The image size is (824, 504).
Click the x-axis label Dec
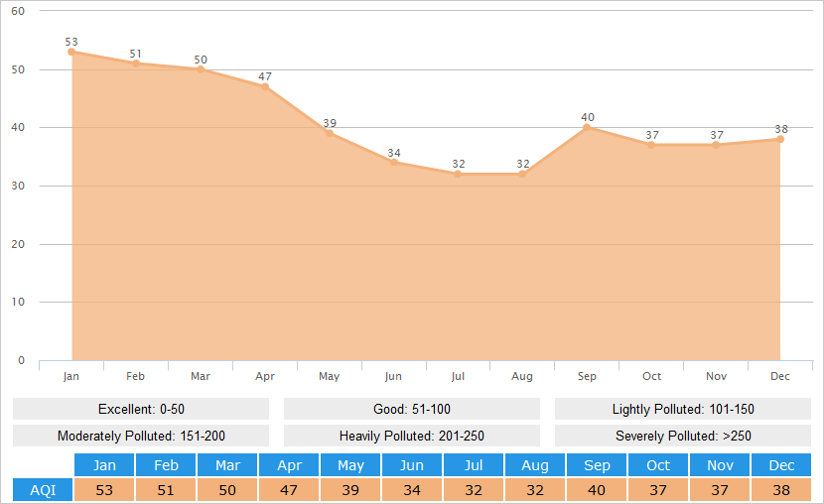tap(780, 376)
